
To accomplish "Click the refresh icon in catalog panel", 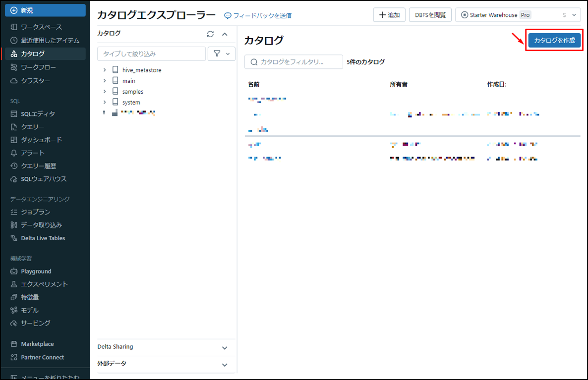I will (210, 34).
